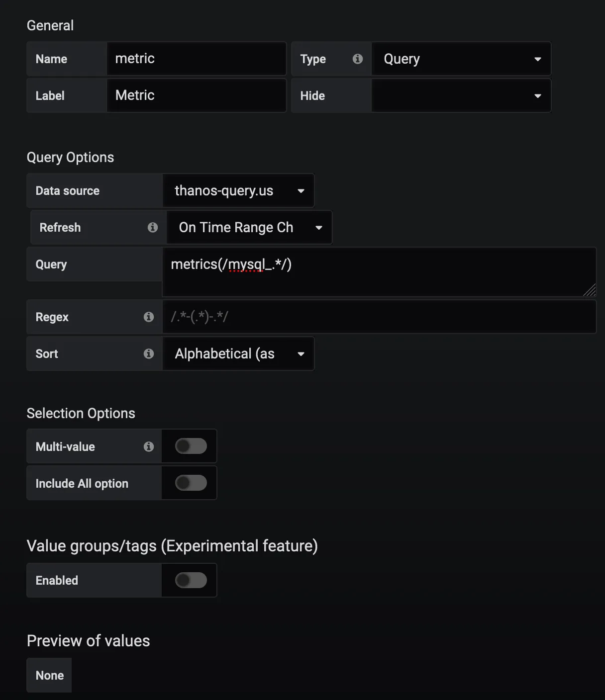This screenshot has width=605, height=700.
Task: Toggle the Include All option switch
Action: click(191, 483)
